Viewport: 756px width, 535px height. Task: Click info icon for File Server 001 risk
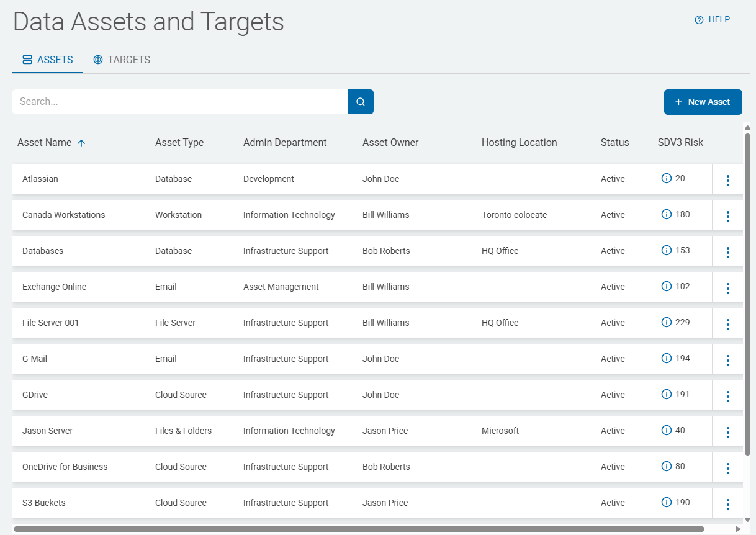click(x=667, y=323)
